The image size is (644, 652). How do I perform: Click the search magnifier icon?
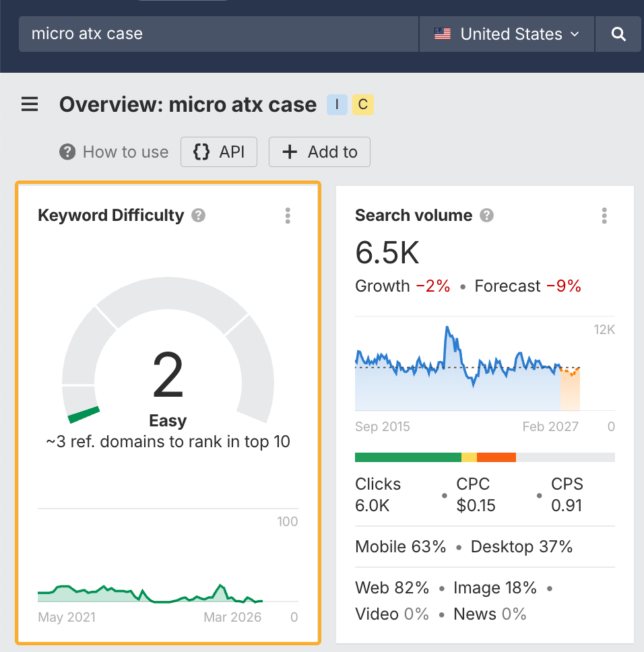tap(618, 34)
